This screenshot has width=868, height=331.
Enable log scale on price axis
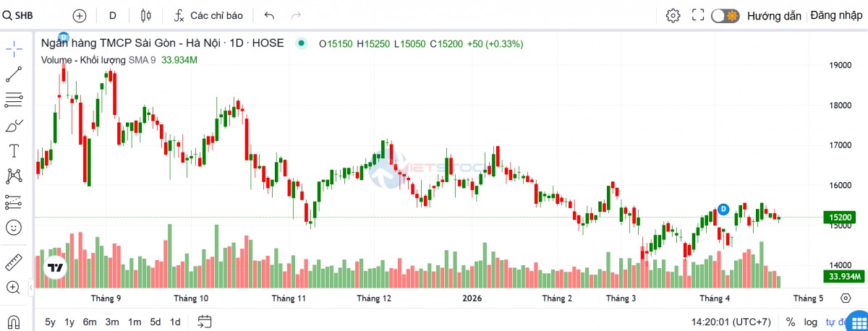pos(812,322)
